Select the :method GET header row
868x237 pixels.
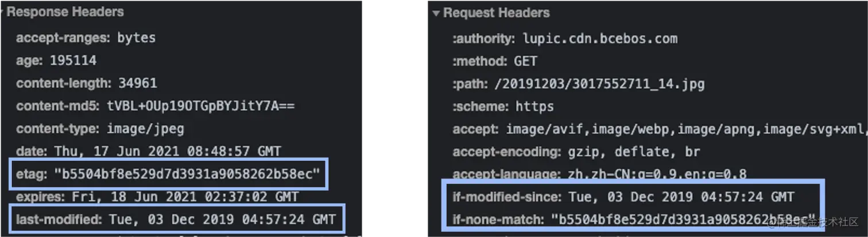[495, 61]
